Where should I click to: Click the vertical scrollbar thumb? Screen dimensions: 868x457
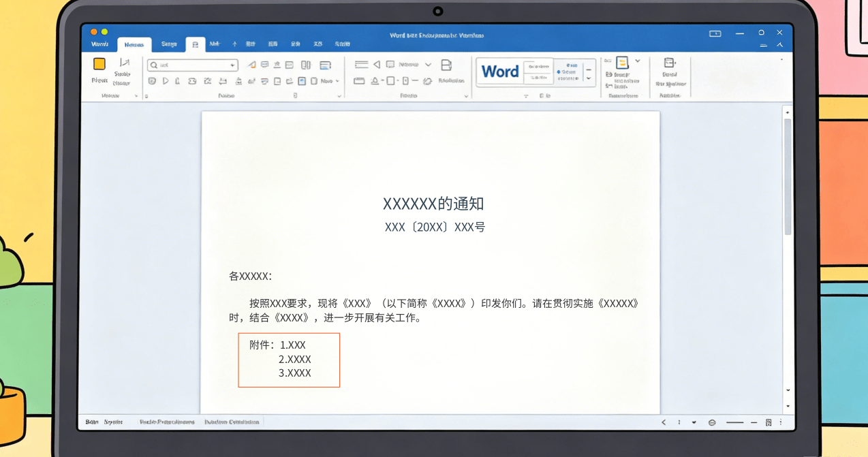coord(788,177)
